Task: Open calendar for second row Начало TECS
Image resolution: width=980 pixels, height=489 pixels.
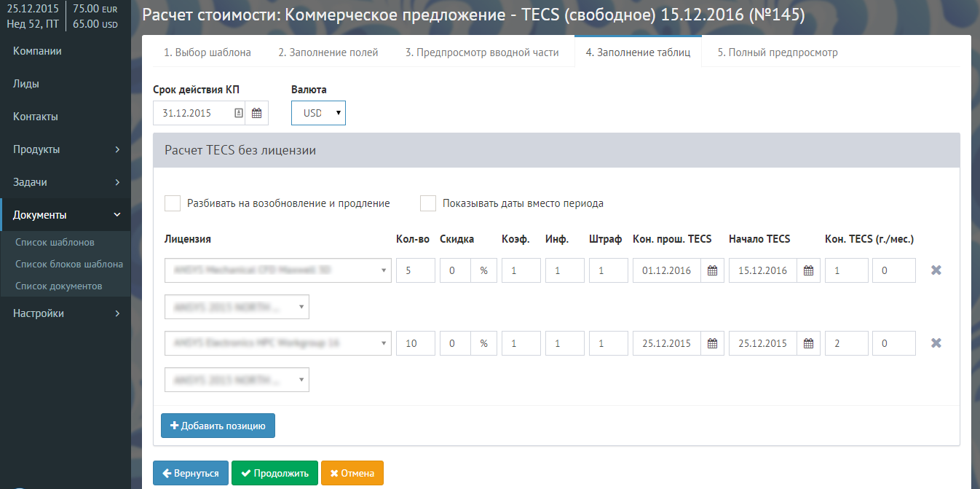Action: pos(808,343)
